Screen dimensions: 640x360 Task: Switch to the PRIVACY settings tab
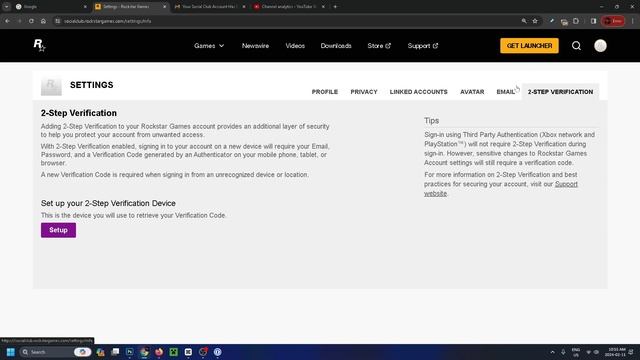pos(364,92)
